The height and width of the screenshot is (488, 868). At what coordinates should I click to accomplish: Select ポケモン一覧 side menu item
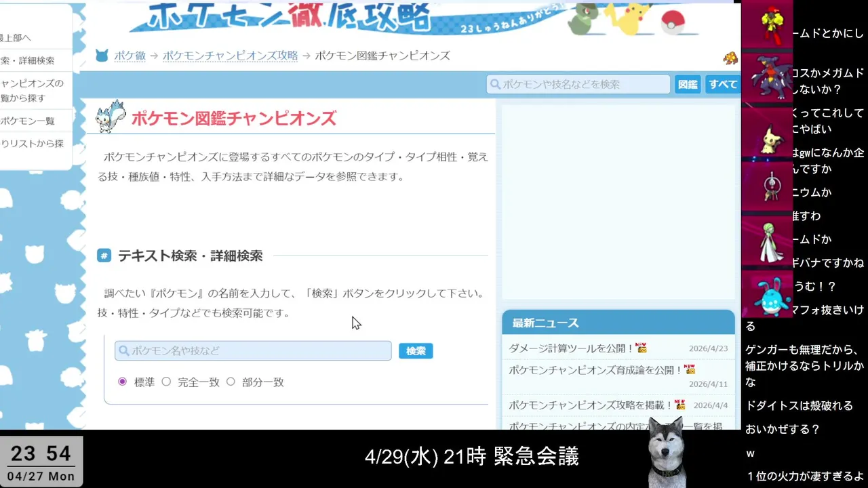point(28,121)
